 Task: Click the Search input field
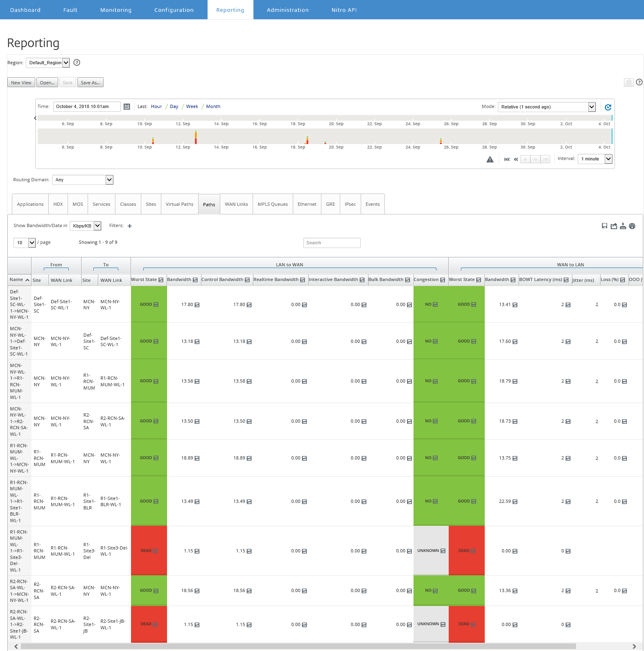point(332,243)
